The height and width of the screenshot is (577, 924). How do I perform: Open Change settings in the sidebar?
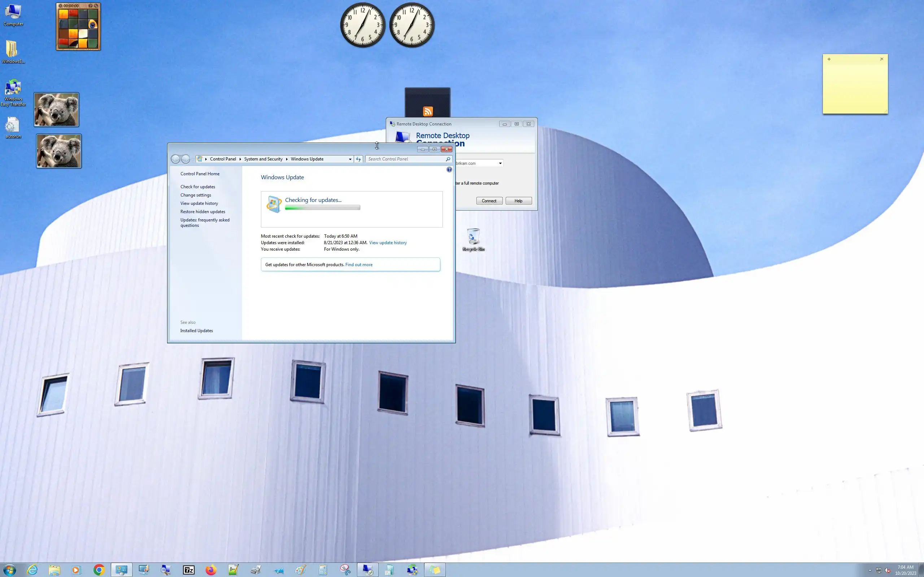click(196, 195)
